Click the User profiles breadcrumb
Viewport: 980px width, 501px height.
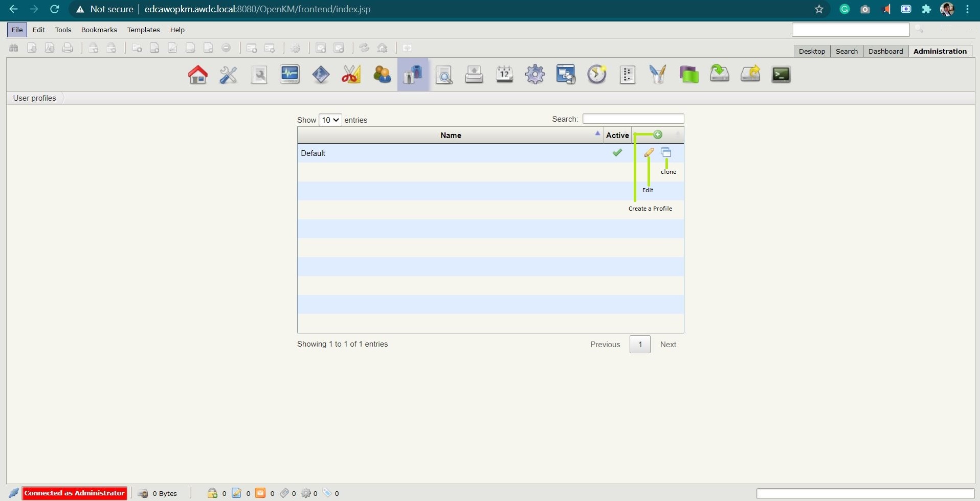[34, 98]
